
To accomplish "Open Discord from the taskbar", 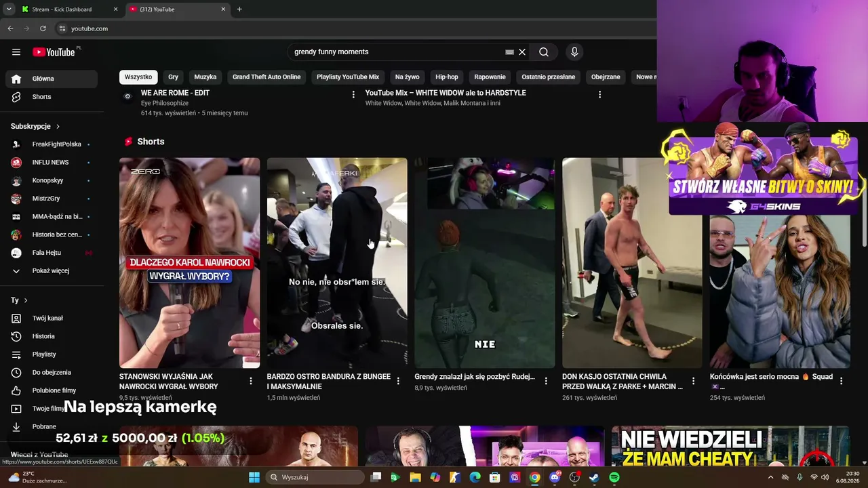I will click(555, 477).
